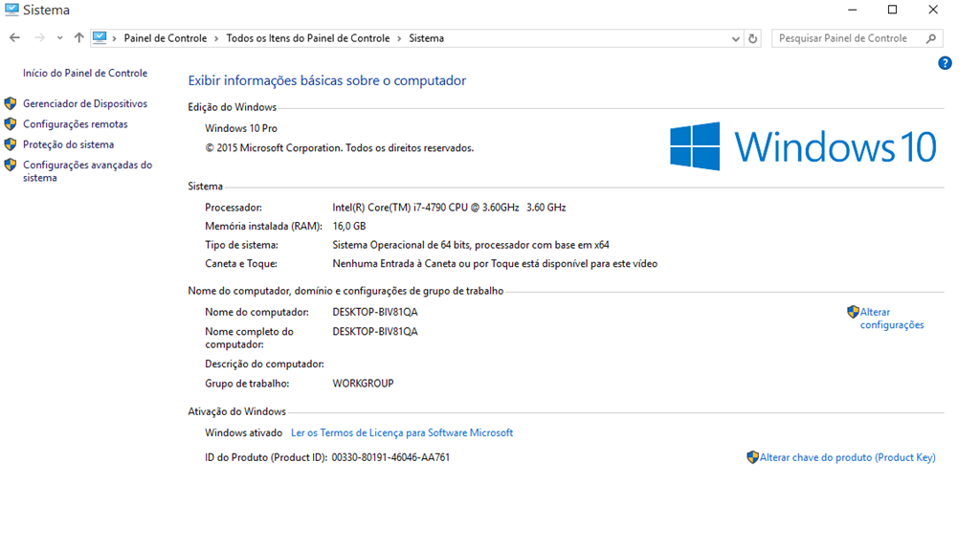Click shield icon beside Gerenciador de Dispositivos
This screenshot has height=551, width=980.
click(10, 103)
